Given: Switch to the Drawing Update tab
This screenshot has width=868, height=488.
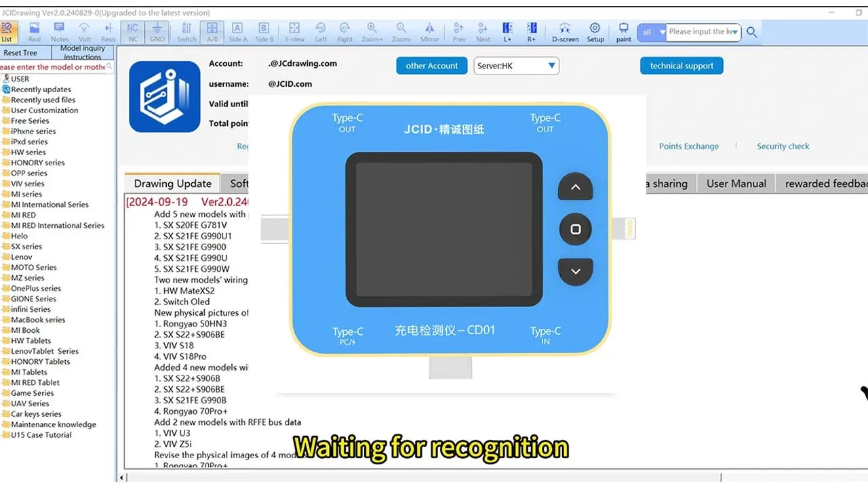Looking at the screenshot, I should [172, 184].
